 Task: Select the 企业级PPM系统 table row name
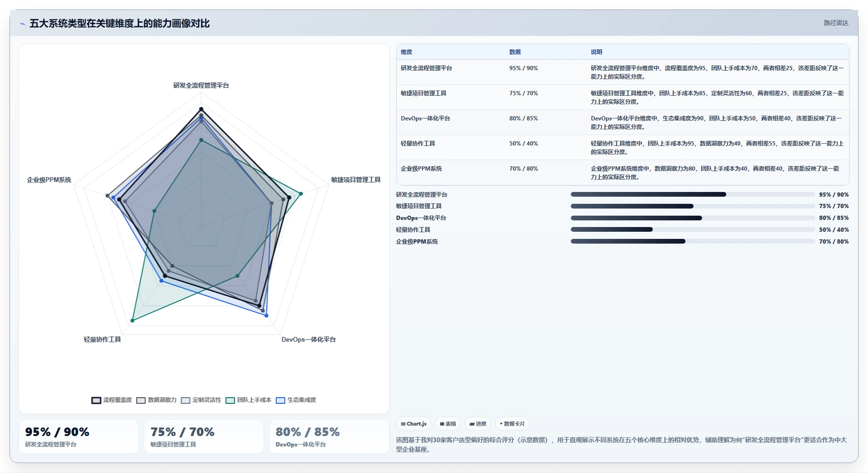(421, 169)
